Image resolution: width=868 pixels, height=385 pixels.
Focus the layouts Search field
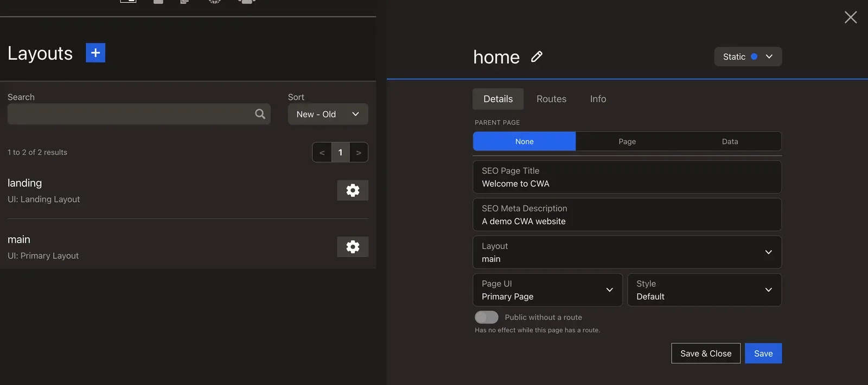(x=139, y=114)
